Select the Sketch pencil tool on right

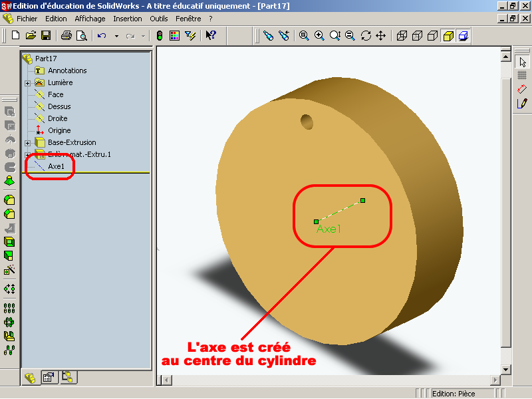522,103
